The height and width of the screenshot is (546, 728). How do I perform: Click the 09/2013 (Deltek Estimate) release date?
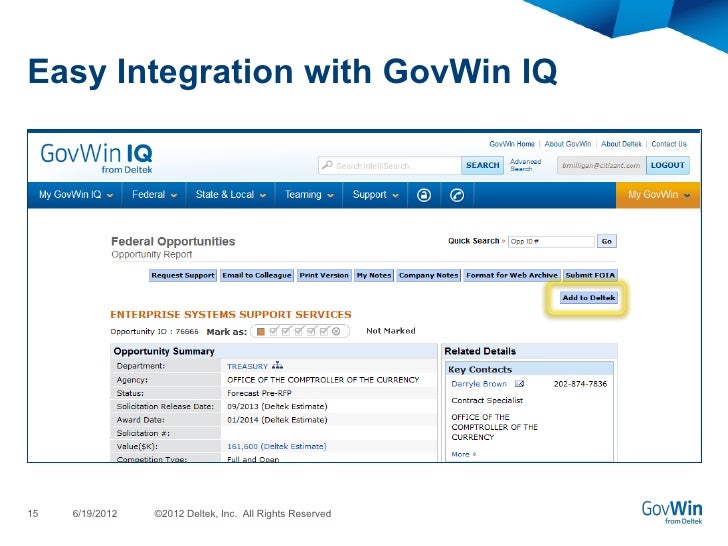(277, 406)
